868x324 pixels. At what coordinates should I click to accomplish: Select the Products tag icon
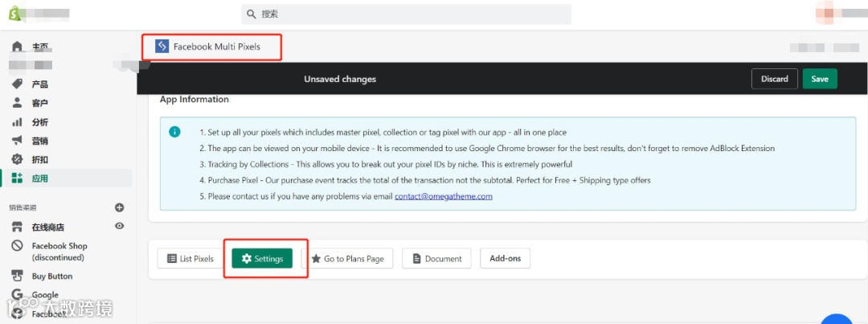17,84
